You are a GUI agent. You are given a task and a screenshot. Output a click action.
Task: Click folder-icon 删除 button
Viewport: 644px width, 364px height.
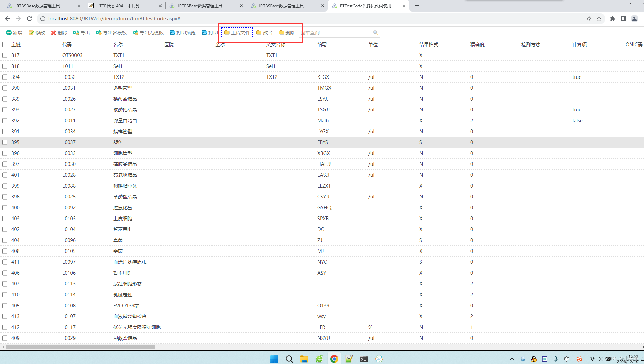click(287, 33)
